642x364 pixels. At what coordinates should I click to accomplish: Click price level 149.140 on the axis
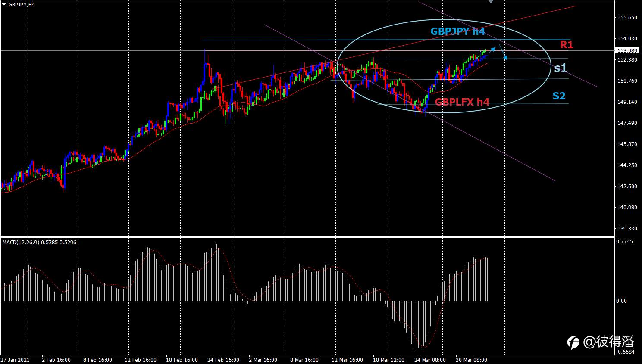pyautogui.click(x=627, y=102)
